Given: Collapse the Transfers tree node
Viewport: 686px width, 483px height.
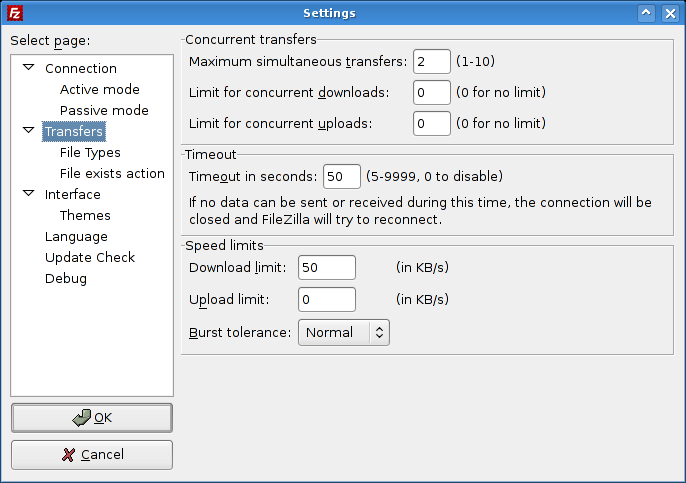Looking at the screenshot, I should point(29,130).
